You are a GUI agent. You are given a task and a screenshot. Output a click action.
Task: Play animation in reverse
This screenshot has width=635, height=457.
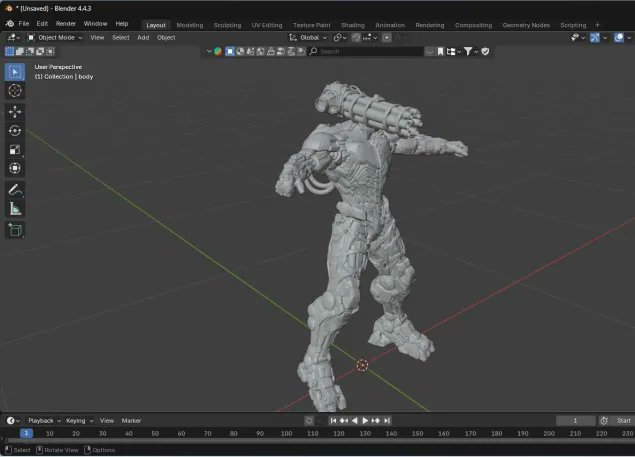[354, 421]
